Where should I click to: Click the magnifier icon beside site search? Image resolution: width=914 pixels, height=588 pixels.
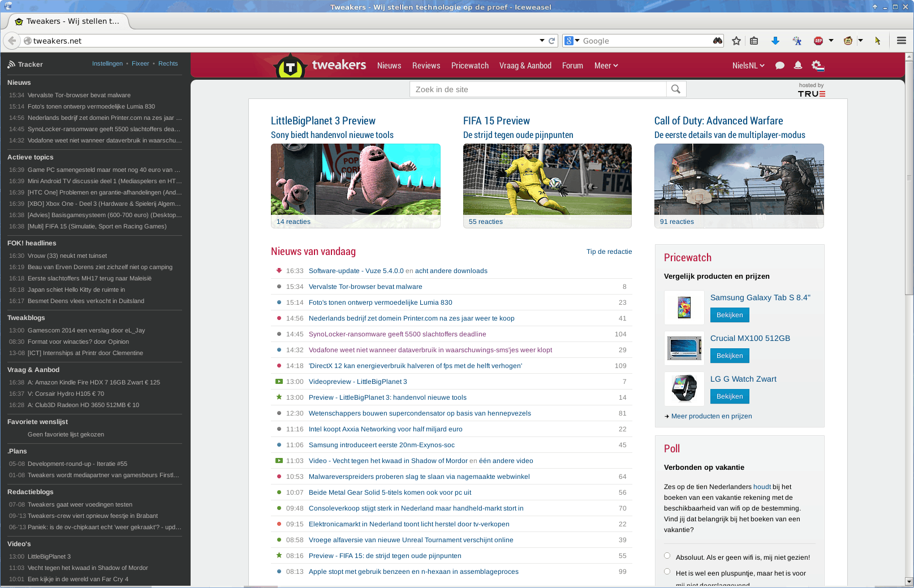point(676,89)
